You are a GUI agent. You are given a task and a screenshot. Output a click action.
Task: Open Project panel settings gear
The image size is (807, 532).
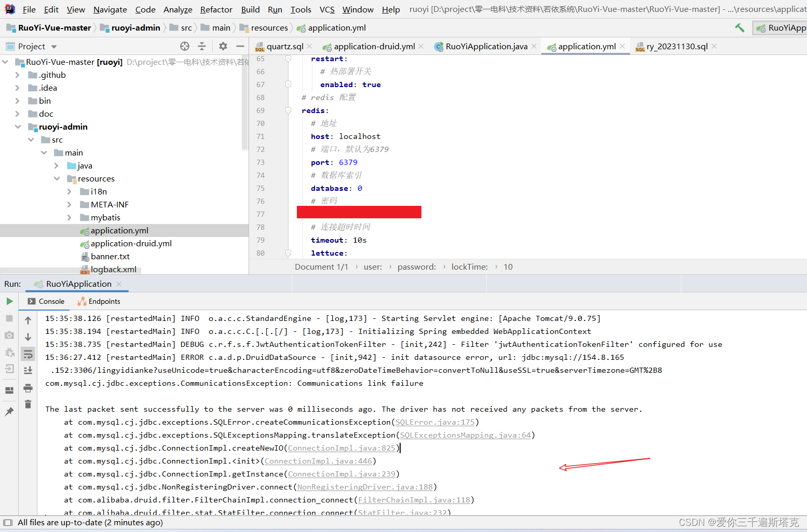(223, 46)
